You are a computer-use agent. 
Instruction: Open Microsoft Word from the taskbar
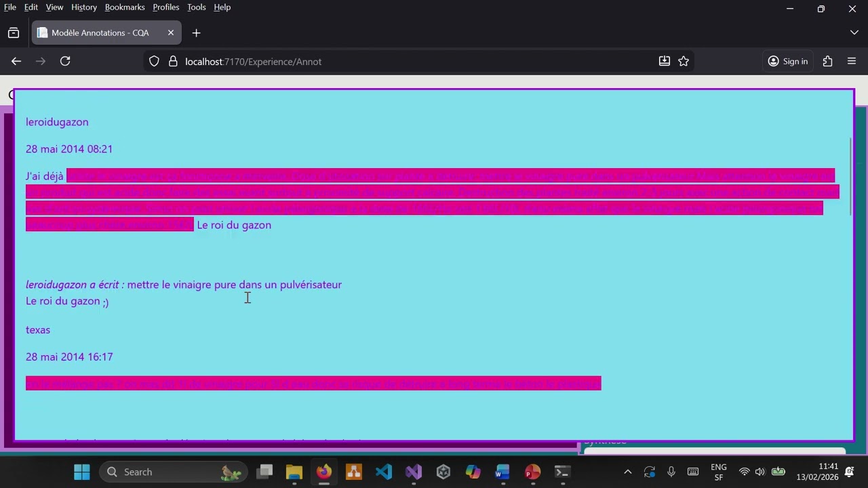[502, 472]
